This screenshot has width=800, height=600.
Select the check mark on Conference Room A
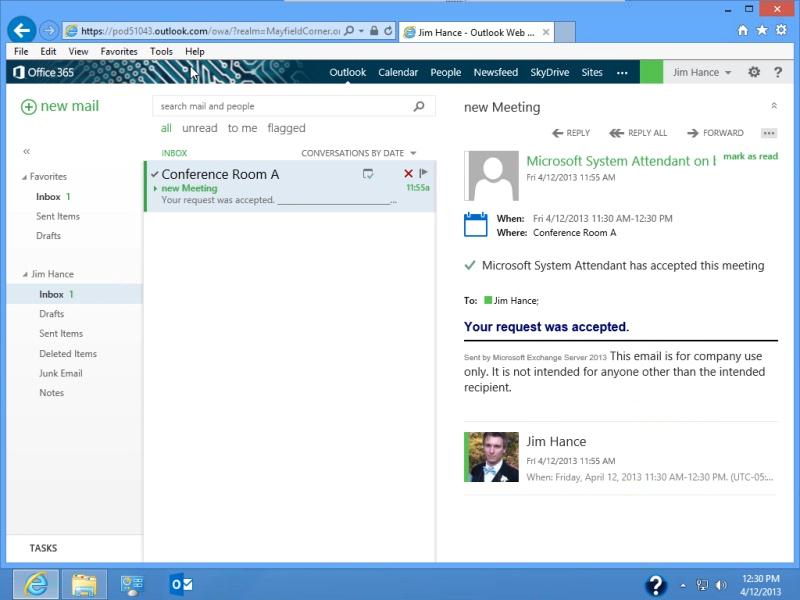tap(155, 174)
